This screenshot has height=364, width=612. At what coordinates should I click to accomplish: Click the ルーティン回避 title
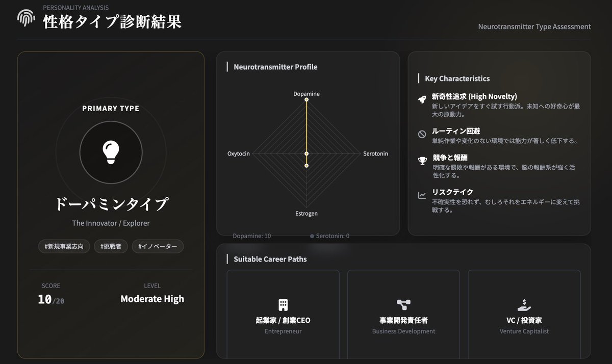456,131
